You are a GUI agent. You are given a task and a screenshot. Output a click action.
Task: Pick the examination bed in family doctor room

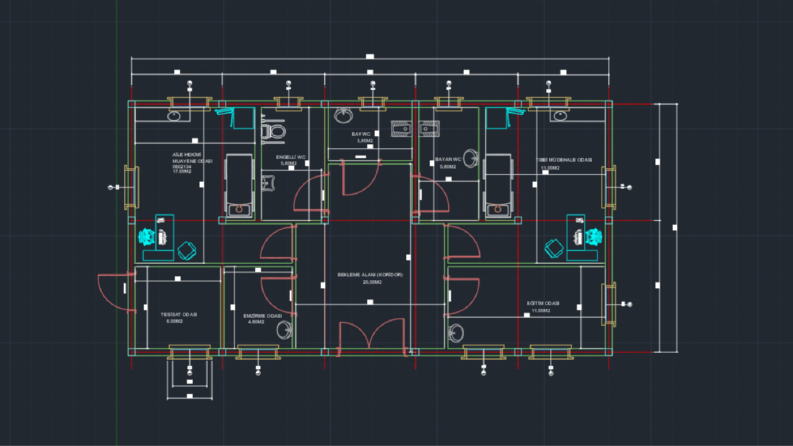[239, 186]
